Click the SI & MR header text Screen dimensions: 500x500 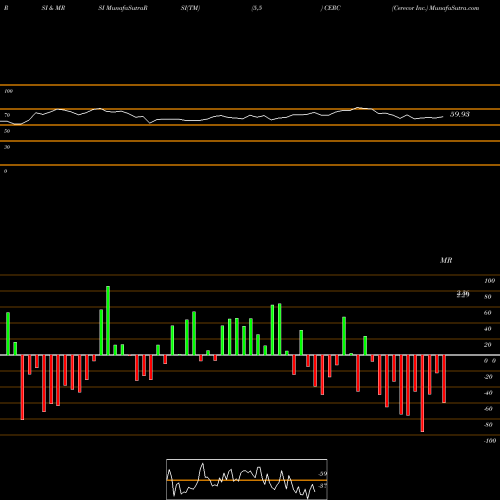click(x=53, y=8)
